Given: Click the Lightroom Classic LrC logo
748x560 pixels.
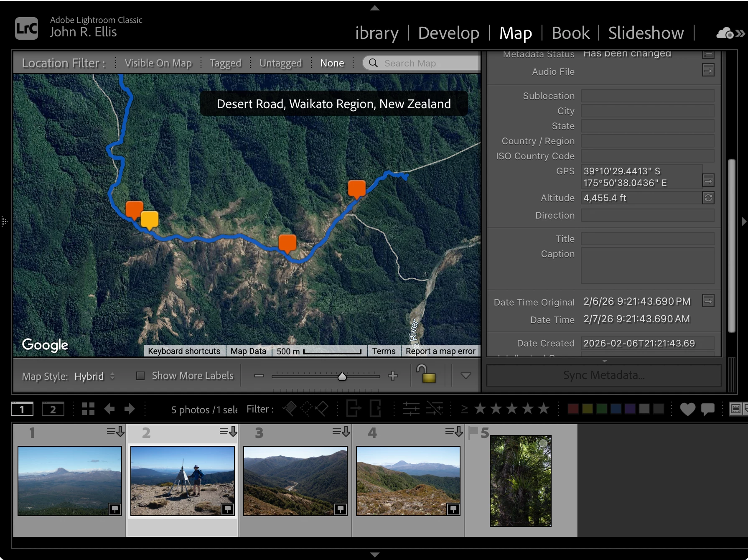Looking at the screenshot, I should click(26, 28).
